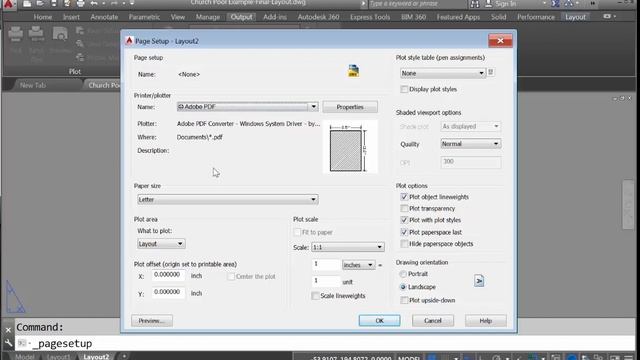Viewport: 640px width, 360px height.
Task: Click the Open file quick access icon
Action: click(40, 4)
